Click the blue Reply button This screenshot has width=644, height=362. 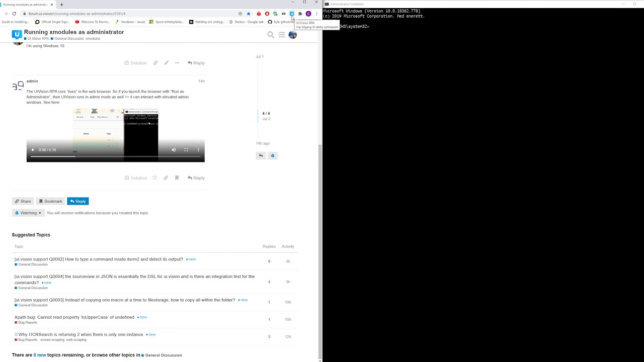(78, 201)
